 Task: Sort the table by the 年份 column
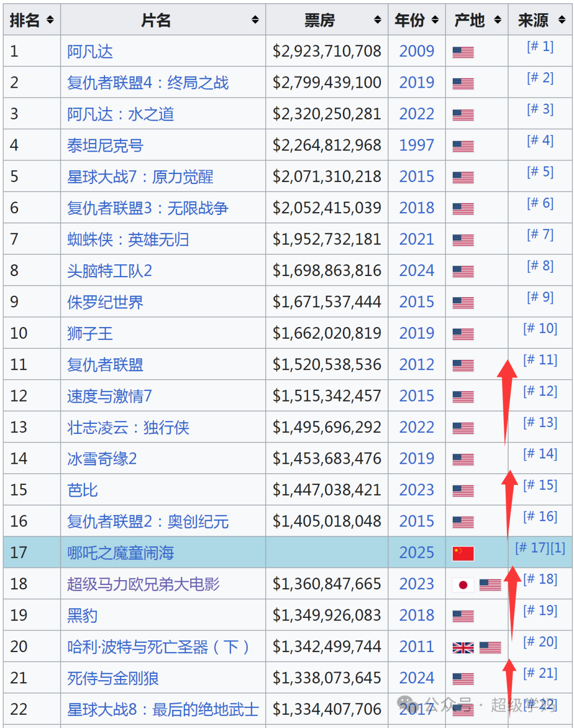click(435, 20)
